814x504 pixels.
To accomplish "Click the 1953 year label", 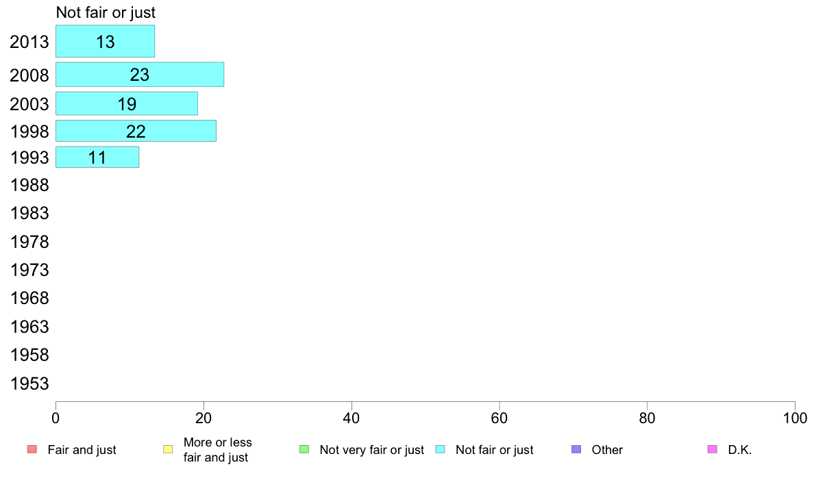I will [x=29, y=383].
